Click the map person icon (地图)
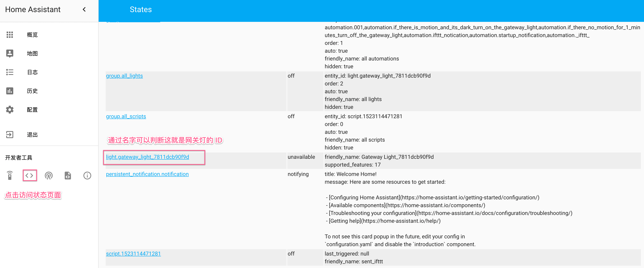Image resolution: width=644 pixels, height=268 pixels. point(10,53)
